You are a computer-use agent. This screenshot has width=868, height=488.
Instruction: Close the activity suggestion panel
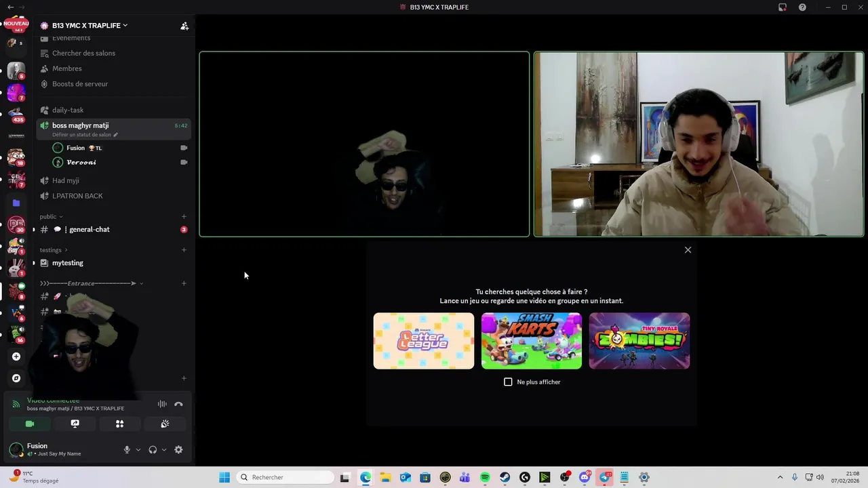[688, 250]
